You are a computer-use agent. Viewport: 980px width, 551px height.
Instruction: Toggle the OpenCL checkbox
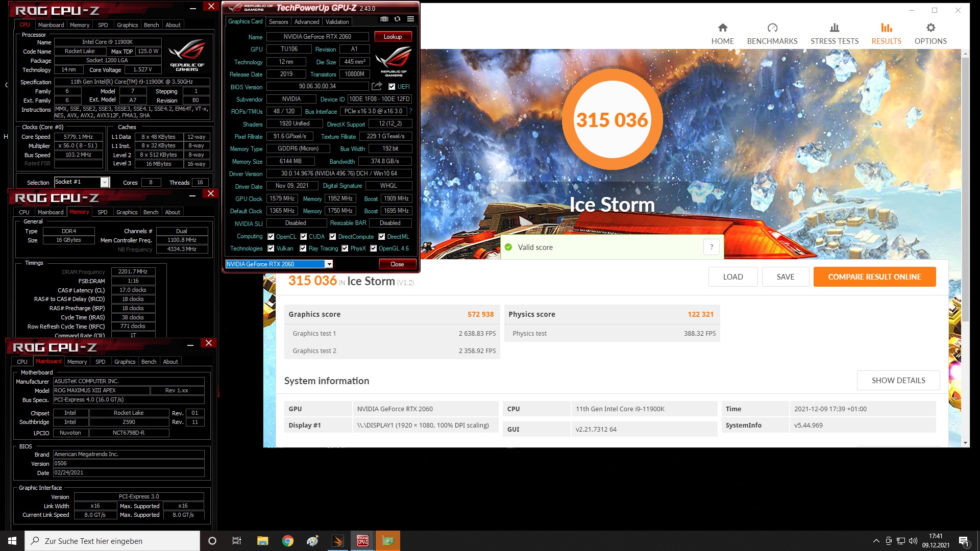click(x=271, y=237)
